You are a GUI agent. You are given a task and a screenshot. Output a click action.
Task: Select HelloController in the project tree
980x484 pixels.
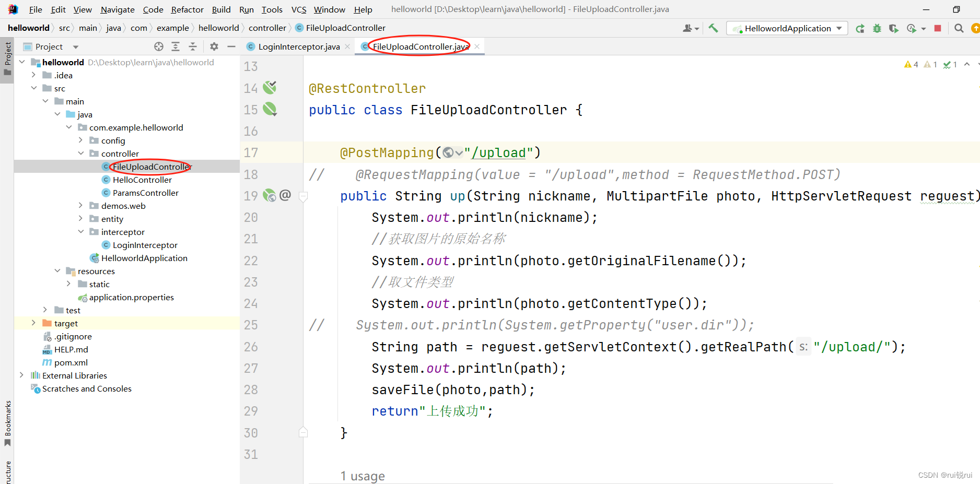pos(142,179)
